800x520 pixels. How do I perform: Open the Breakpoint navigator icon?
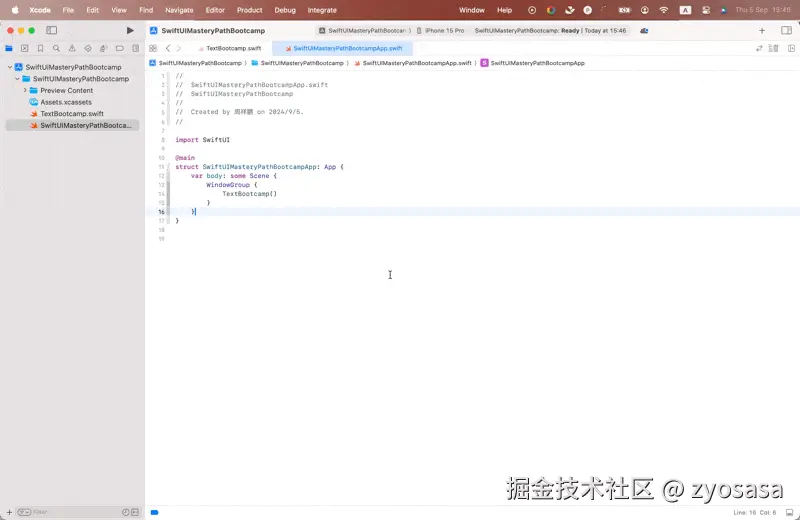tap(119, 48)
